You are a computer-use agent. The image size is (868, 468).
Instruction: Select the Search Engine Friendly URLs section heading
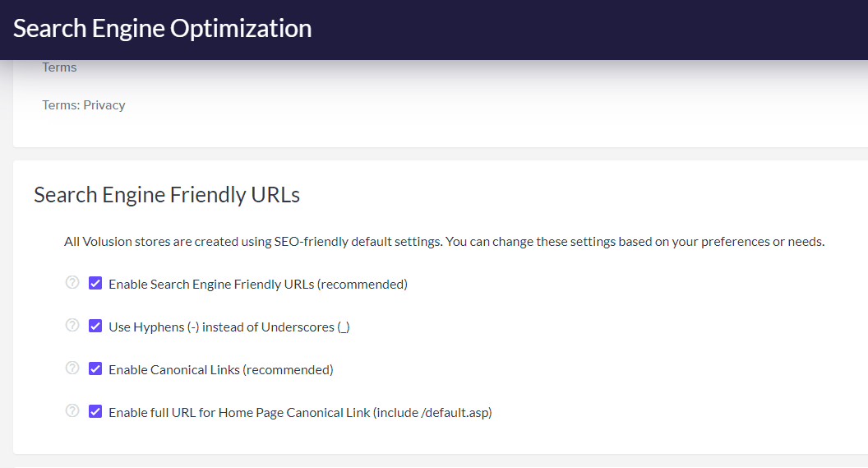[x=167, y=195]
